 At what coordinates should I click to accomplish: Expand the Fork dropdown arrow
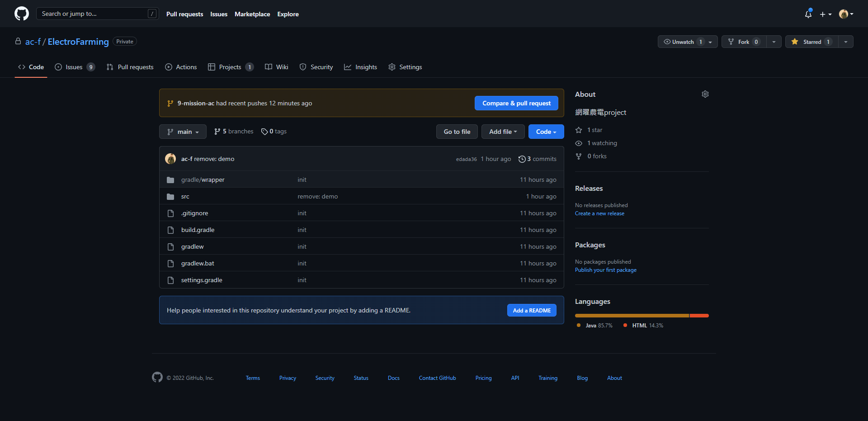coord(774,42)
